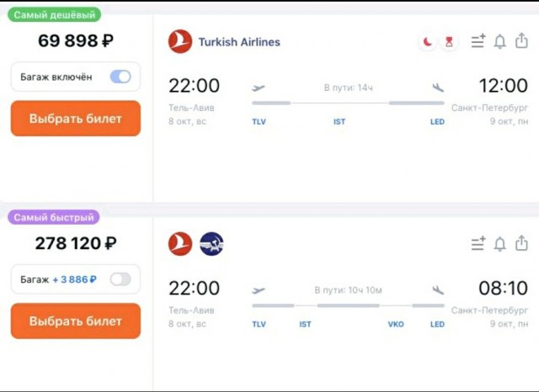
Task: Click the long layover hourglass icon
Action: point(448,42)
